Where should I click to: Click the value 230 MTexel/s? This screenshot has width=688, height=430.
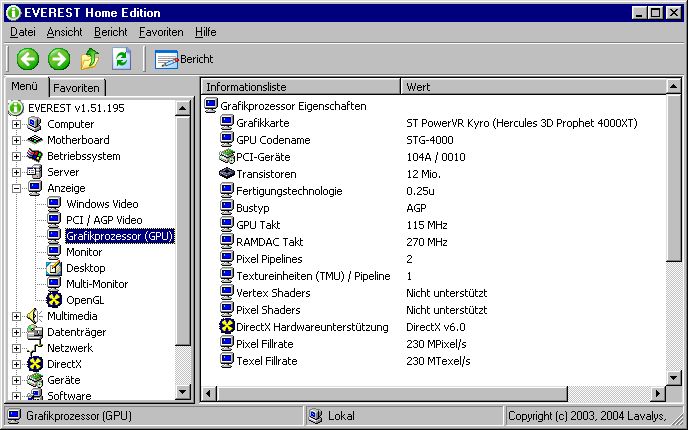[438, 361]
